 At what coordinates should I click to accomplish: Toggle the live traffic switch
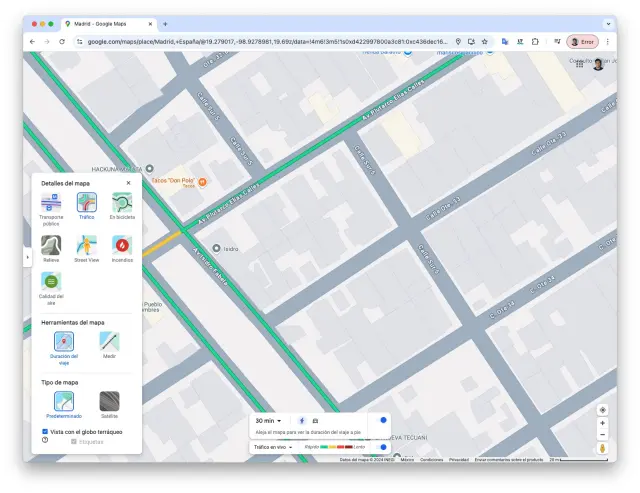click(381, 447)
